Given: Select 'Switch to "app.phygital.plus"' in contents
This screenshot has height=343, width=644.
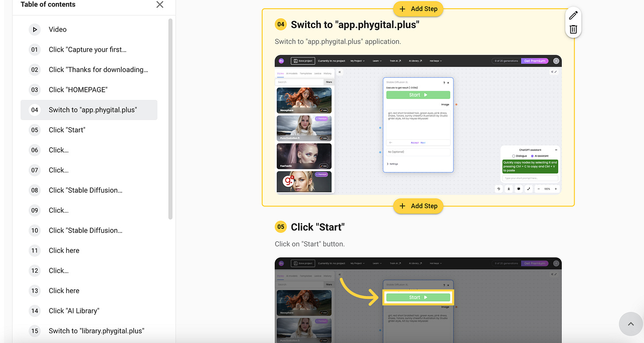Looking at the screenshot, I should (x=89, y=110).
